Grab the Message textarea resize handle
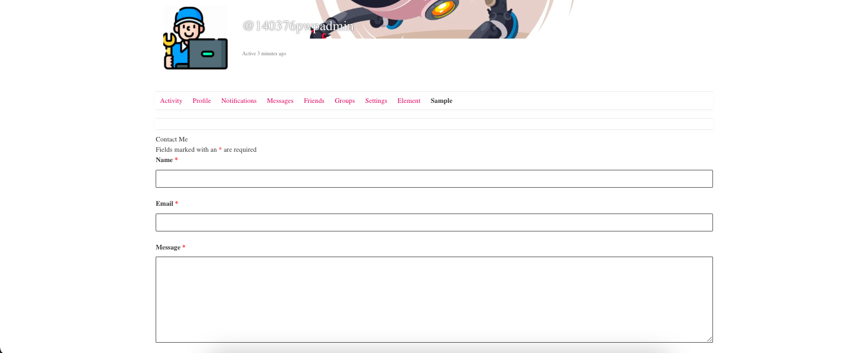This screenshot has height=353, width=868. pos(709,339)
